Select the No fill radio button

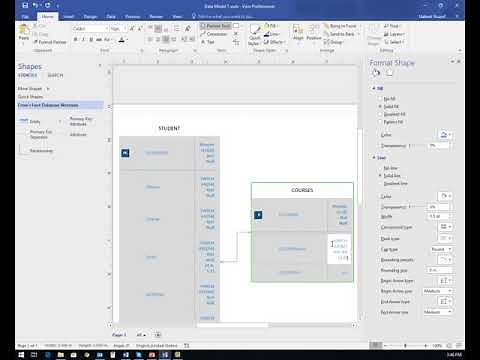point(380,99)
